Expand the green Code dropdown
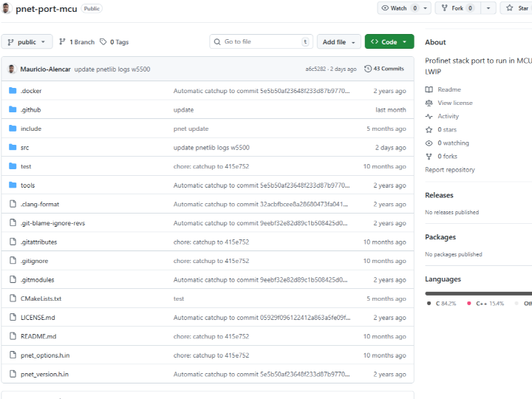The width and height of the screenshot is (532, 399). [x=389, y=42]
